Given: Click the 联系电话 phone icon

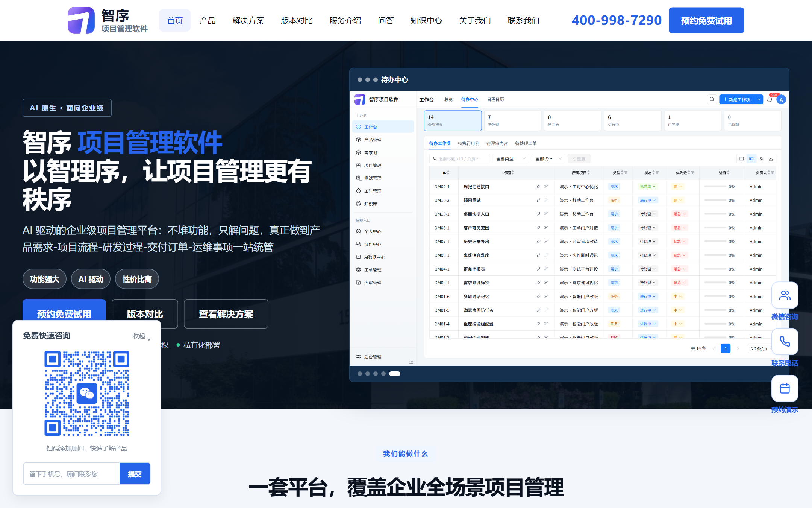Looking at the screenshot, I should pos(785,342).
